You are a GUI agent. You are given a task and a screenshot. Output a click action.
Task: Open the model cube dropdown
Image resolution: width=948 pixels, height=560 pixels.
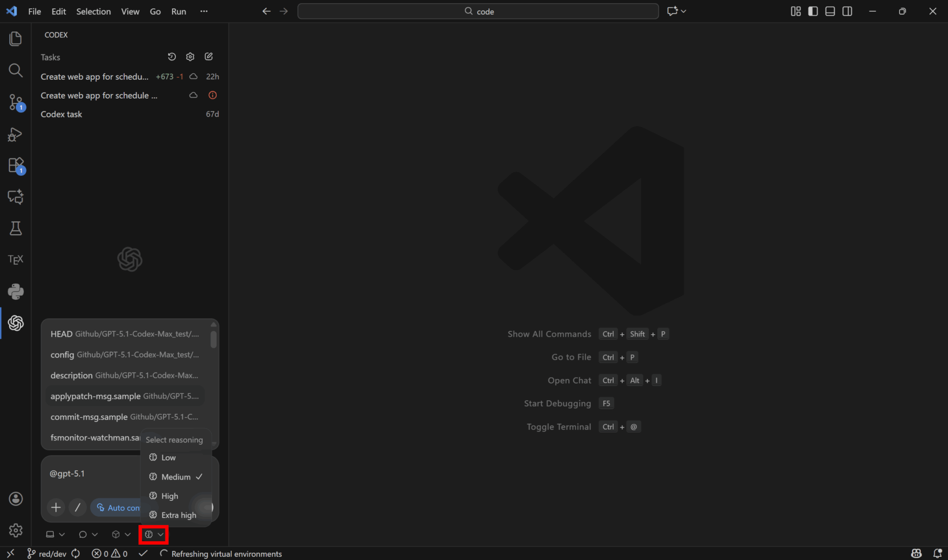point(121,535)
